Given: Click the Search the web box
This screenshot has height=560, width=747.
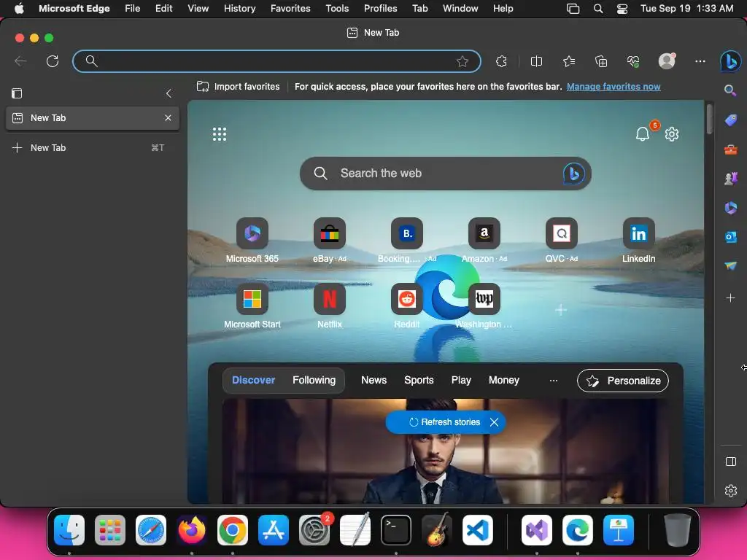Looking at the screenshot, I should click(x=446, y=174).
